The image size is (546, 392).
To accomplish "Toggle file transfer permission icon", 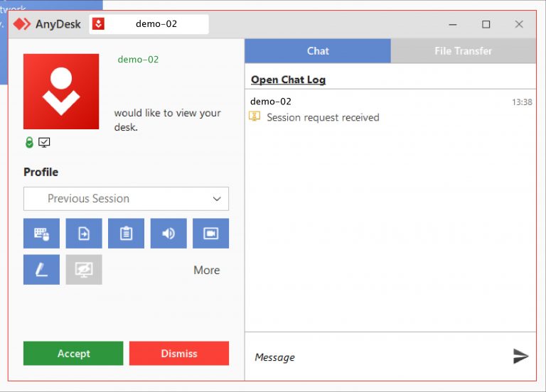I will [84, 234].
